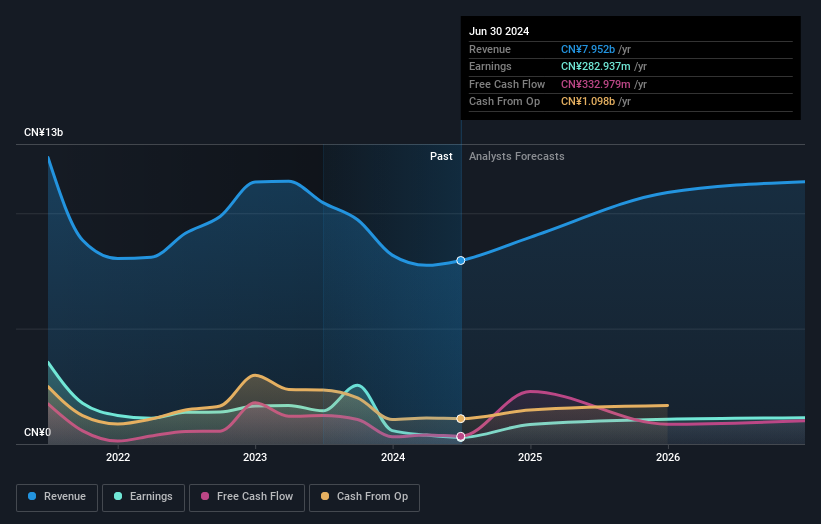Screen dimensions: 821x524
Task: Click the Jun 30 2024 tooltip date
Action: tap(499, 31)
